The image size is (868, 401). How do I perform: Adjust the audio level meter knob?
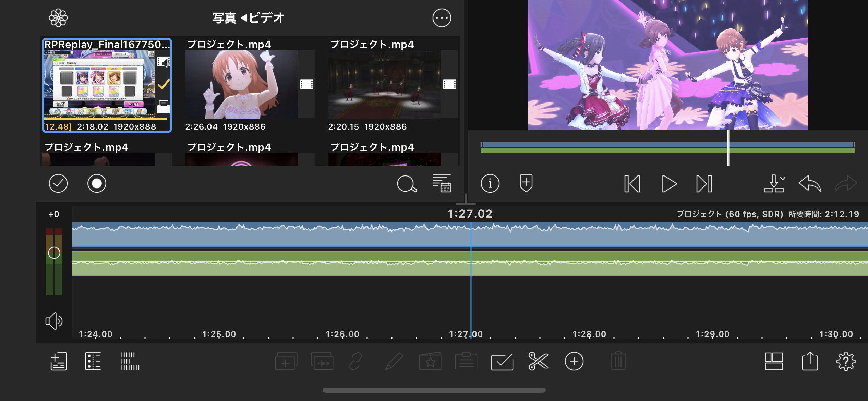54,253
